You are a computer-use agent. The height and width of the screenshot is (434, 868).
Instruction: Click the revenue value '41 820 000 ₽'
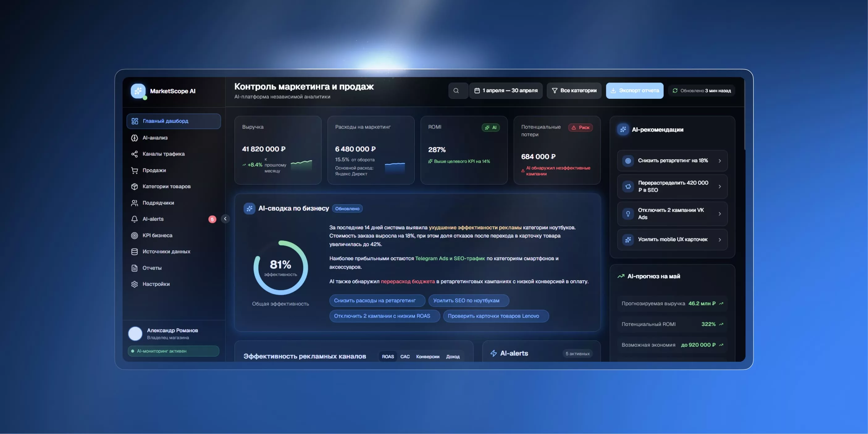(x=264, y=149)
